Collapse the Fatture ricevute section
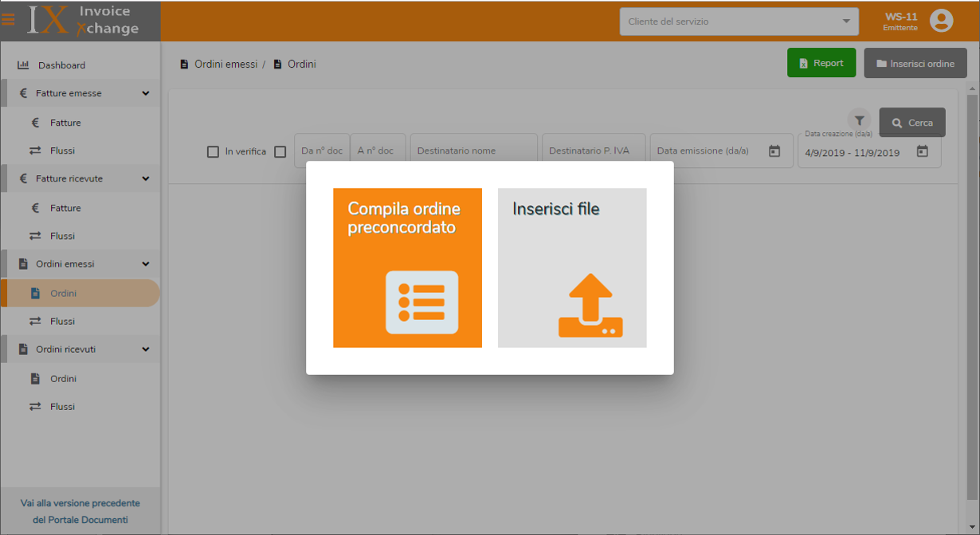The image size is (980, 535). (145, 178)
